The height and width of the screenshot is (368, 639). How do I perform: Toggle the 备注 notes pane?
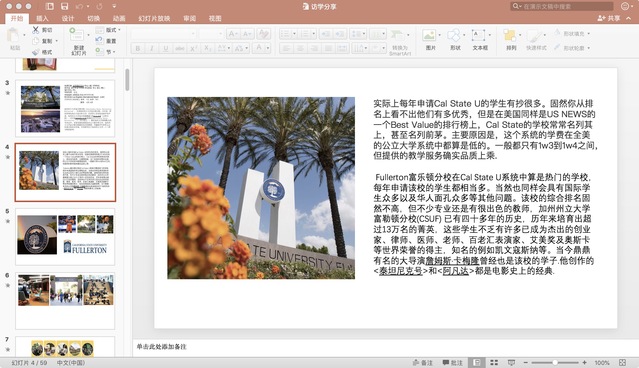[423, 362]
